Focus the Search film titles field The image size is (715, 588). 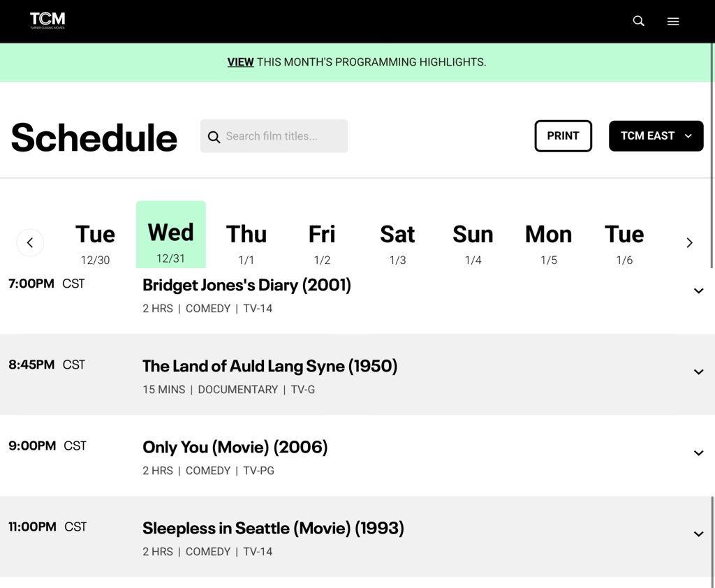283,136
